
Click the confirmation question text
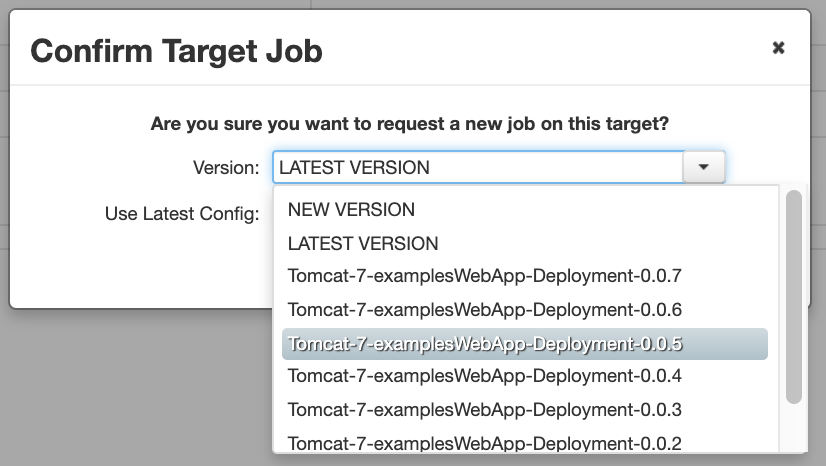tap(410, 124)
